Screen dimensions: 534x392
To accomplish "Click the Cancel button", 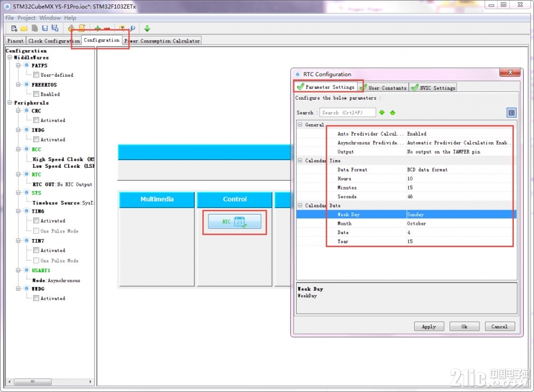I will pos(500,326).
